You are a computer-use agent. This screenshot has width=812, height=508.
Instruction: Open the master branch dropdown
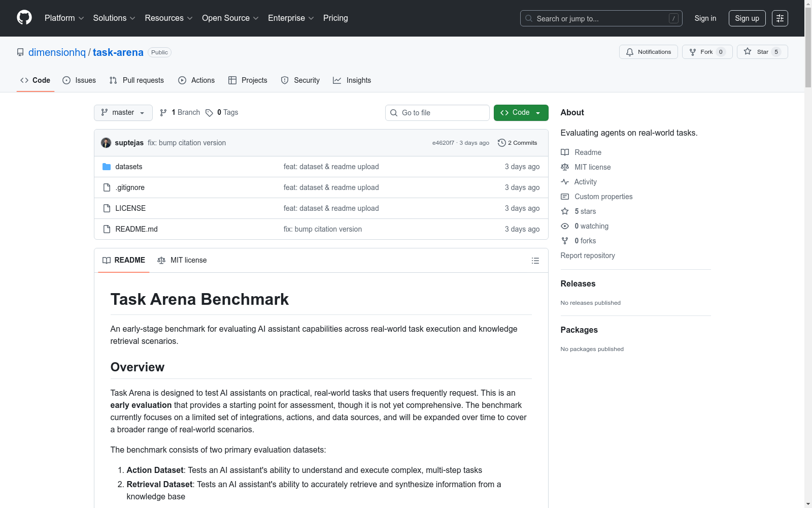coord(123,113)
